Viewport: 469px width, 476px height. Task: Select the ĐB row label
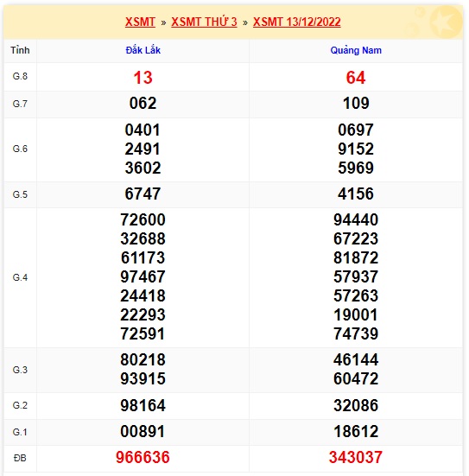click(x=20, y=458)
